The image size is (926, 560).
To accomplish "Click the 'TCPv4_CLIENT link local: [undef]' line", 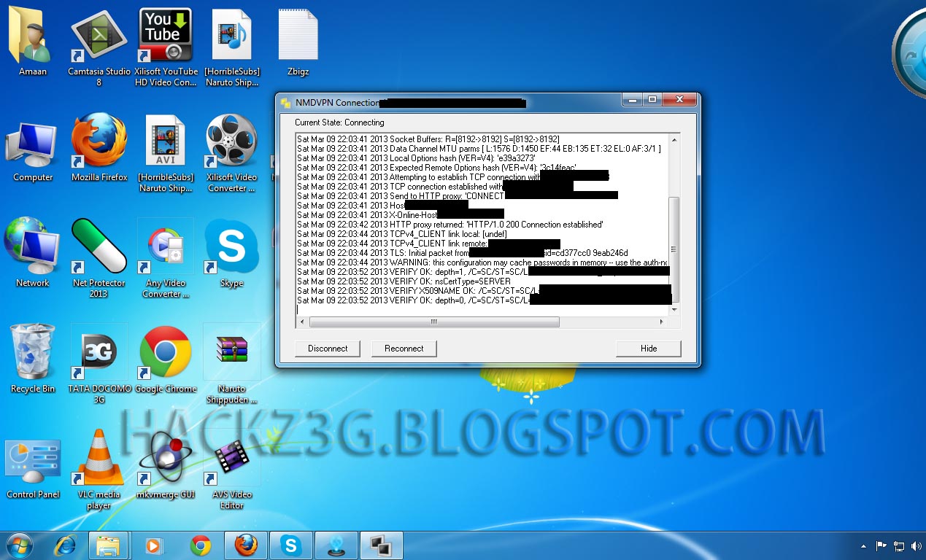I will (x=402, y=234).
